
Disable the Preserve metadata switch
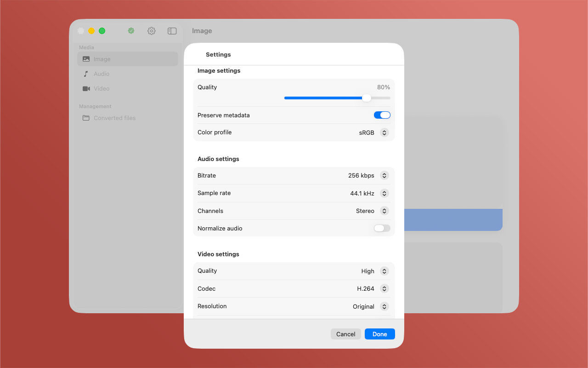click(382, 115)
